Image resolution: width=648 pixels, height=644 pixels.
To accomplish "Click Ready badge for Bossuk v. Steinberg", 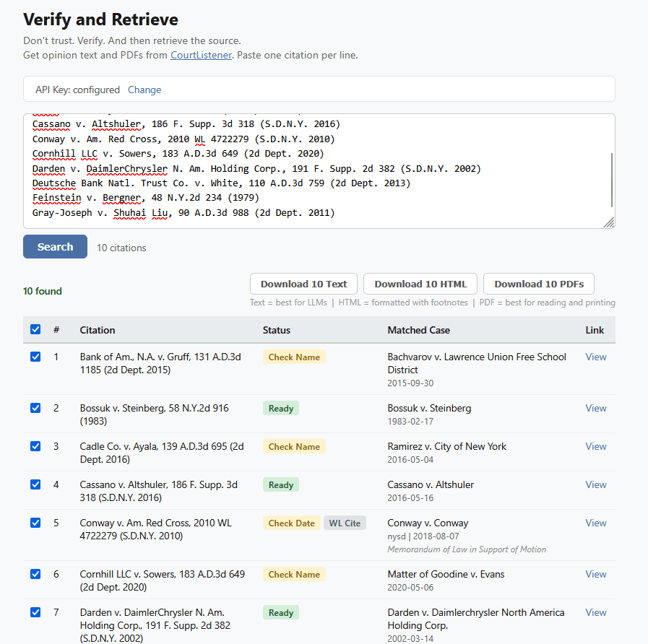I will 281,408.
